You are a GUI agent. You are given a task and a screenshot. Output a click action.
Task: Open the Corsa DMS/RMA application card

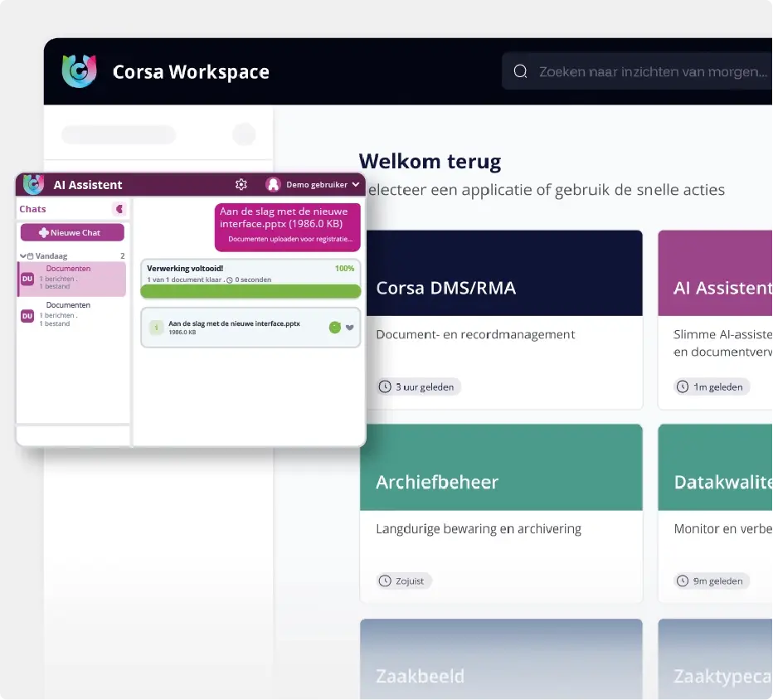(501, 319)
